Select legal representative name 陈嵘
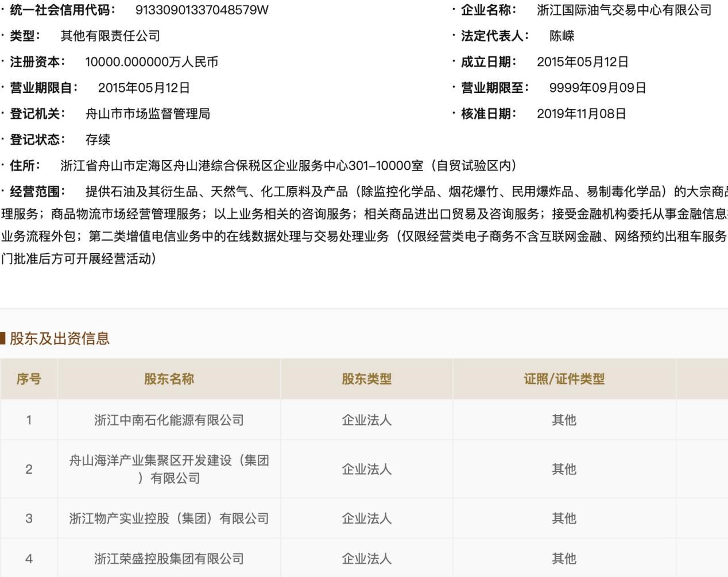Viewport: 728px width, 577px height. tap(562, 36)
